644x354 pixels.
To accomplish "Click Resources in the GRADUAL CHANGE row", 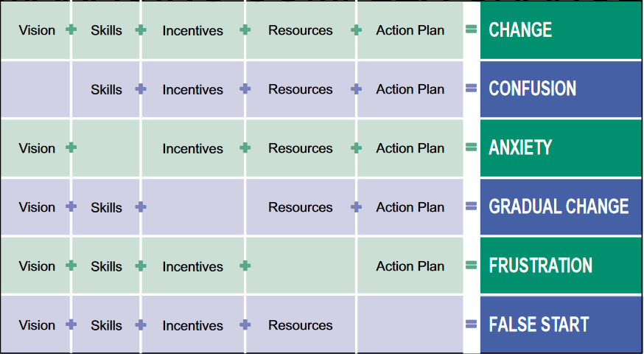I will pyautogui.click(x=300, y=207).
